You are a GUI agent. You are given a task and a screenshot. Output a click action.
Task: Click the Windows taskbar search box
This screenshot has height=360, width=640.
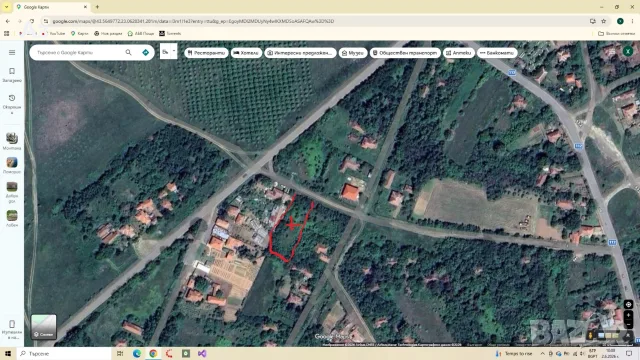click(63, 353)
